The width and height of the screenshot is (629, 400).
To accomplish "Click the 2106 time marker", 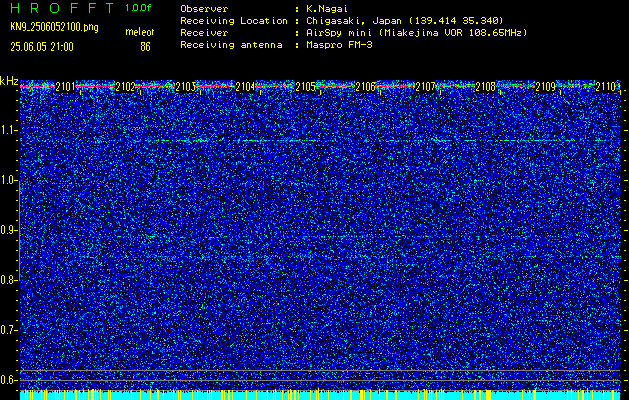I will point(365,87).
